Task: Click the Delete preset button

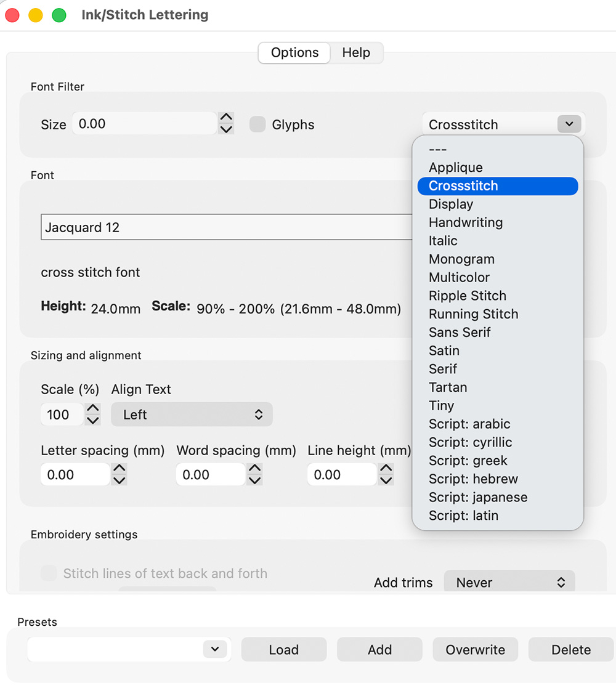Action: coord(571,649)
